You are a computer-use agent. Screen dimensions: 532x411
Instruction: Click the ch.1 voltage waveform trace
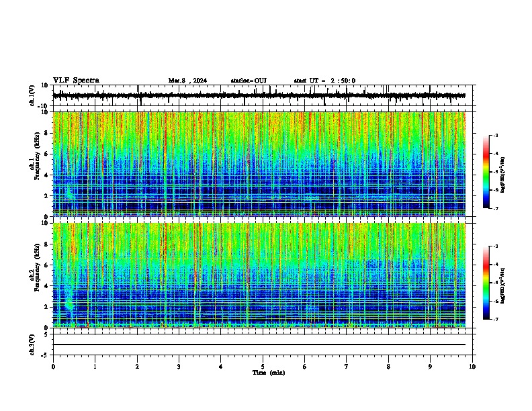(x=259, y=95)
